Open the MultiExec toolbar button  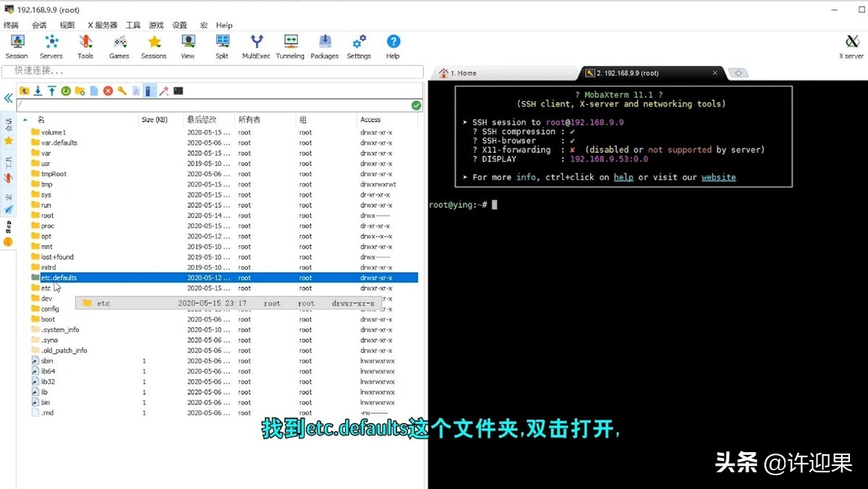click(x=256, y=46)
